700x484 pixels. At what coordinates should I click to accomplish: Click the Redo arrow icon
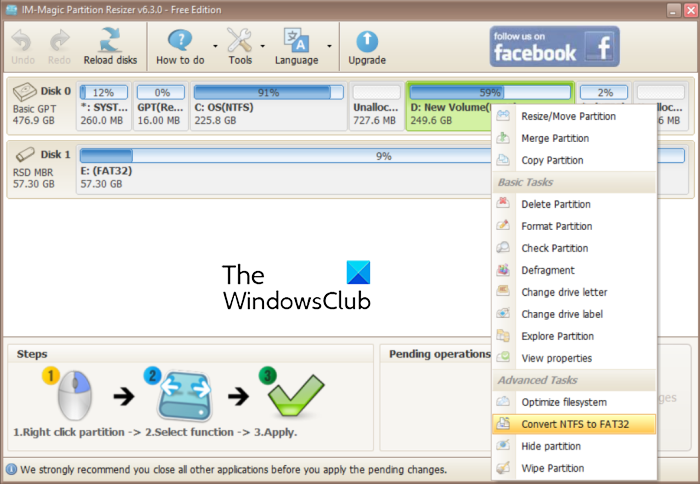point(59,41)
